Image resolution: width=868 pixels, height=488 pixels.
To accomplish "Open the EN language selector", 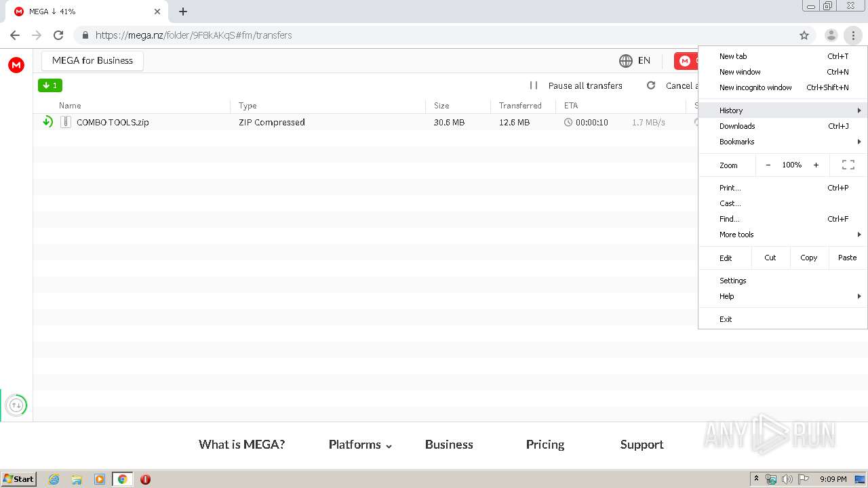I will [x=644, y=61].
